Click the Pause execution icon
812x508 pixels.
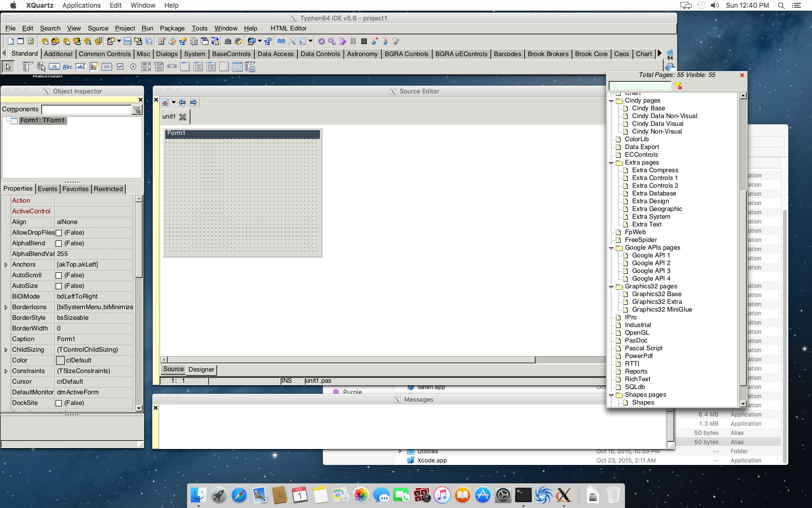(x=353, y=41)
